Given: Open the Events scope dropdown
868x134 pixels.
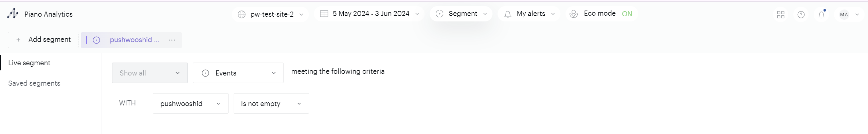Looking at the screenshot, I should [238, 73].
